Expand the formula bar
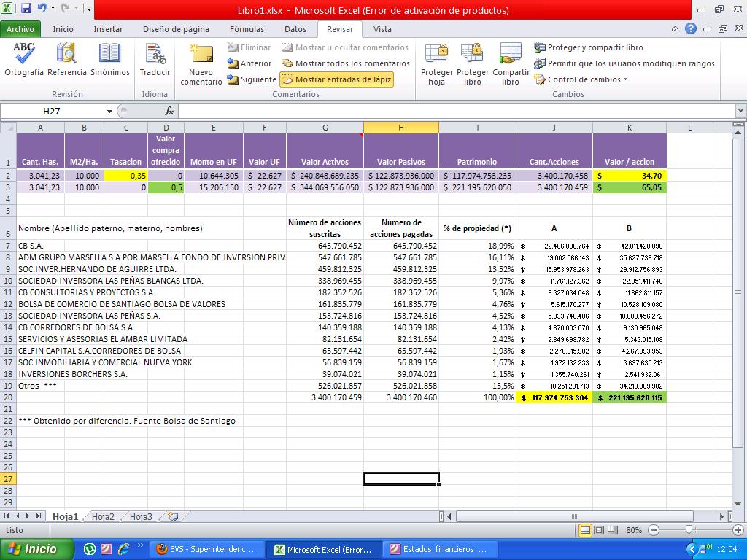 (740, 111)
